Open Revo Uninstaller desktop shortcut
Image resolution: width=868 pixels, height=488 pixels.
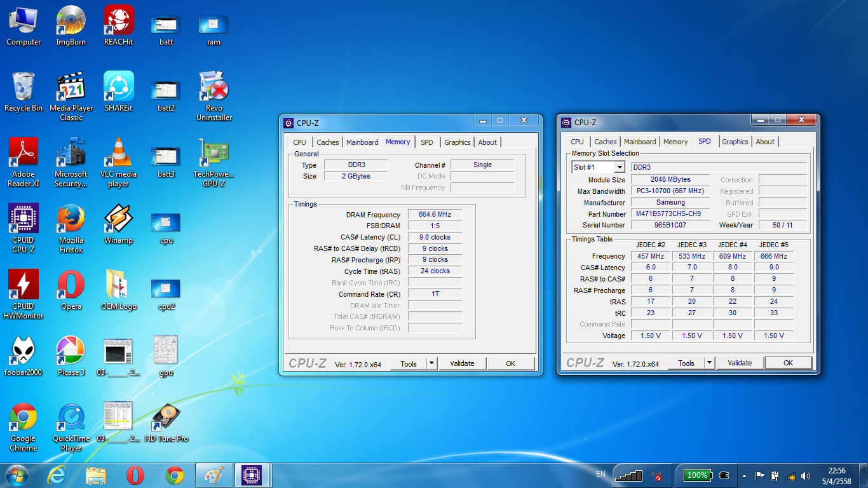tap(214, 88)
